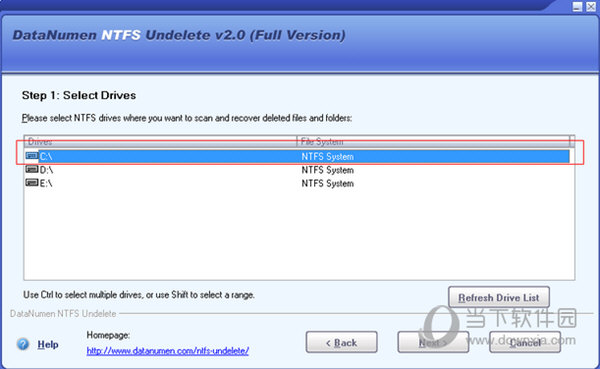Minimize the DataNumen window
The height and width of the screenshot is (369, 600).
pyautogui.click(x=577, y=7)
